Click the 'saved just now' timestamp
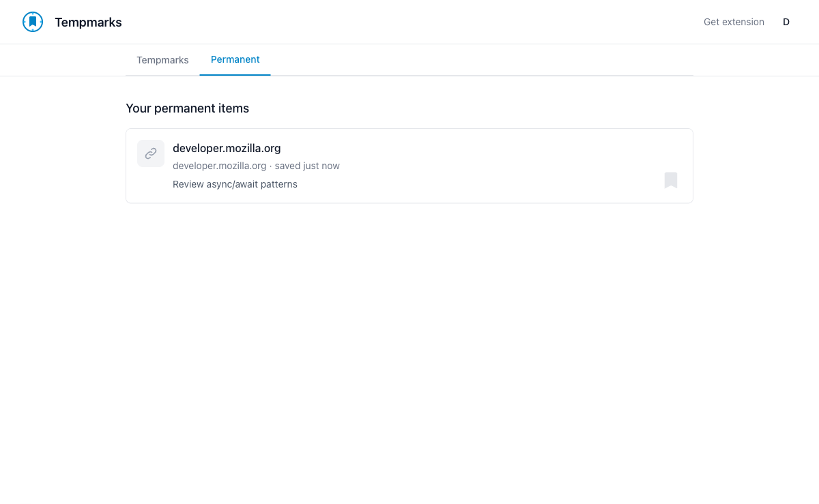This screenshot has height=504, width=819. [x=307, y=166]
